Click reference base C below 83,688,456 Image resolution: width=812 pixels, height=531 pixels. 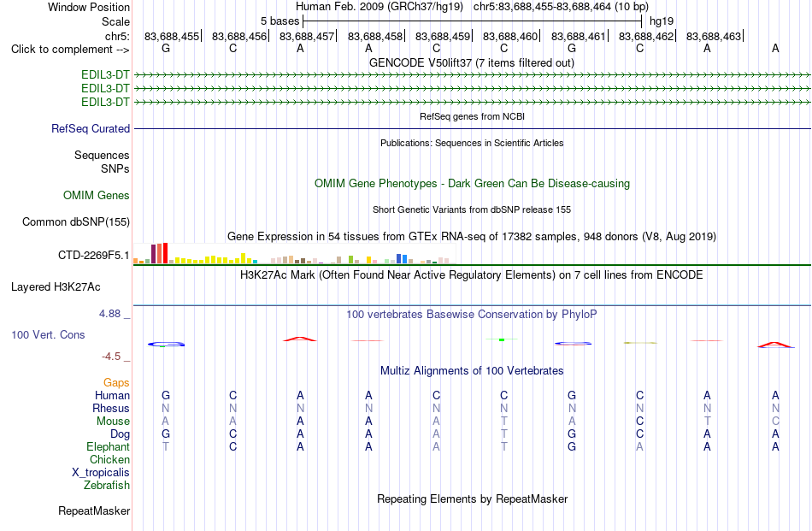233,48
